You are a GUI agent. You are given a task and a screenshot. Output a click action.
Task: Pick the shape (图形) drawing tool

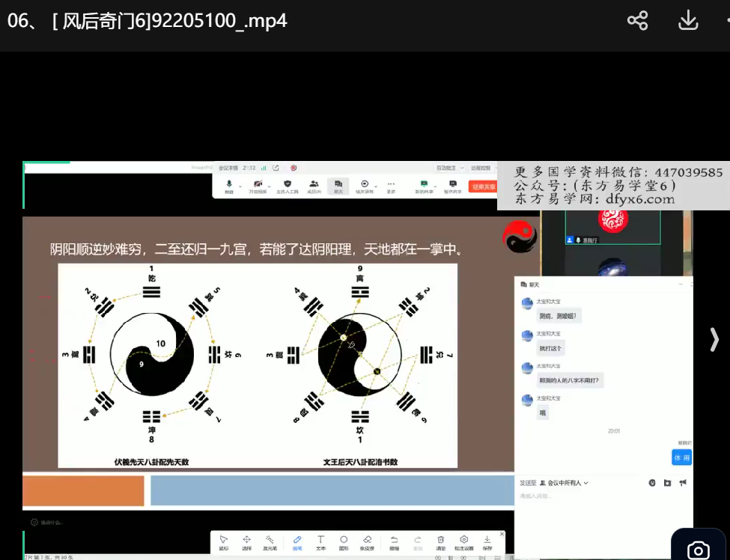(x=344, y=541)
